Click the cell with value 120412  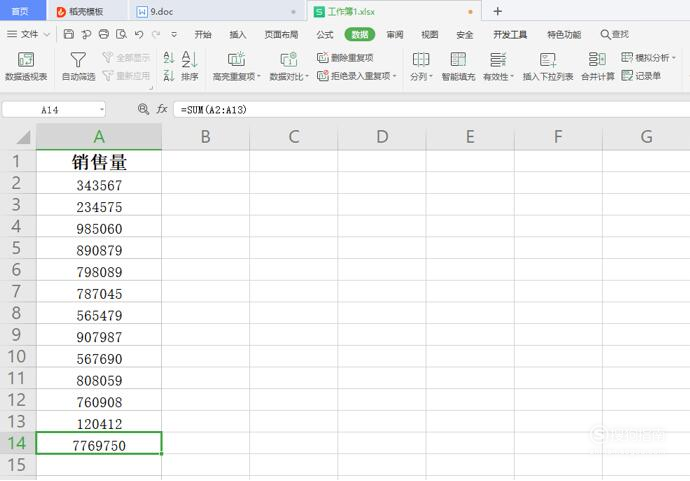(x=99, y=422)
